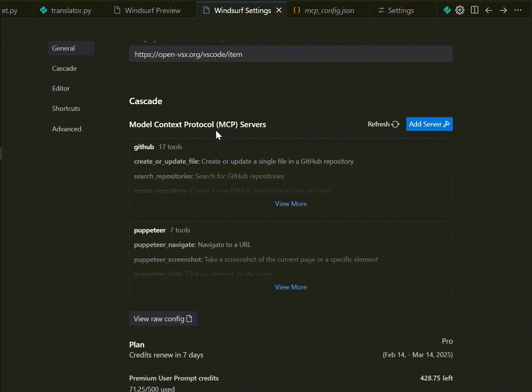Viewport: 532px width, 392px height.
Task: Select Cascade in the settings sidebar
Action: coord(64,68)
